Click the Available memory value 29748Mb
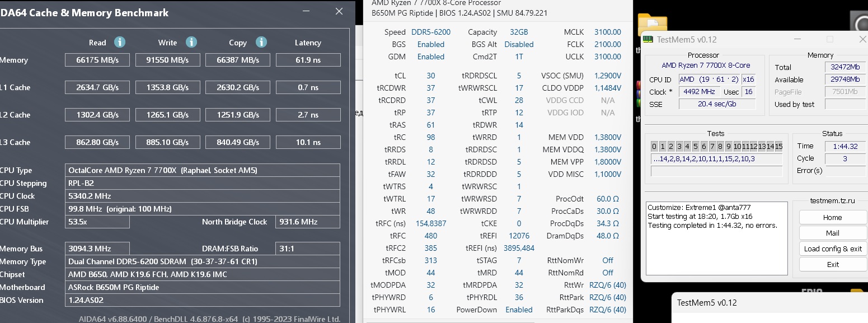This screenshot has width=868, height=323. click(x=844, y=79)
